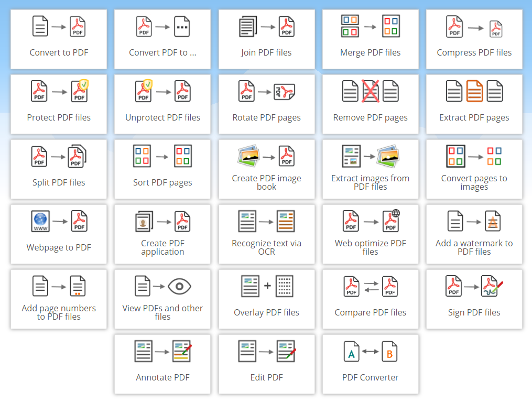Select Sort PDF pages tile
Viewport: 532px width, 403px height.
(x=162, y=169)
